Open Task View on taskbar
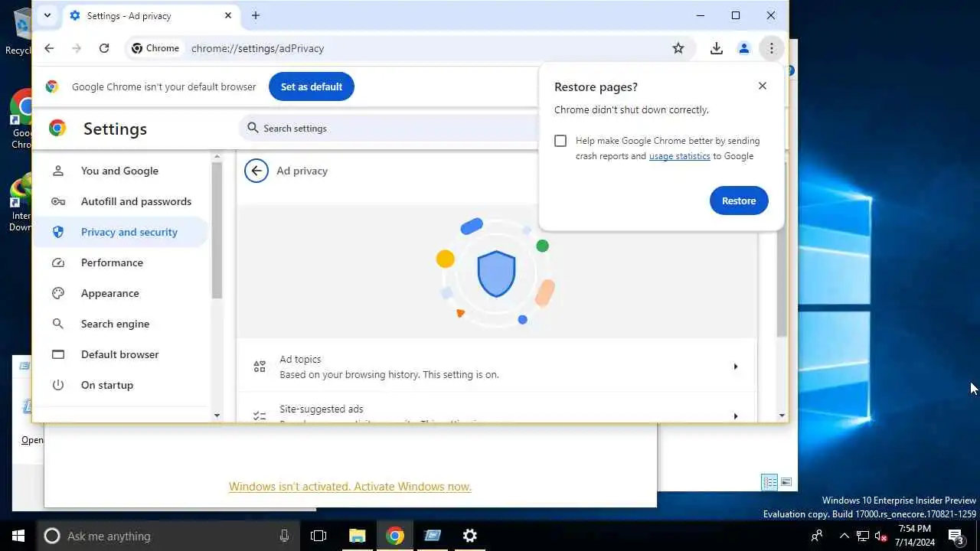 (318, 536)
